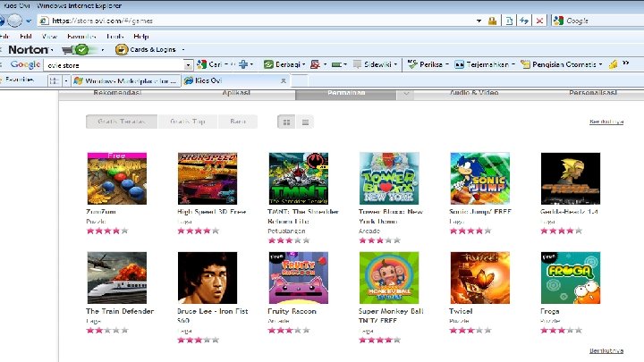
Task: Open the TMNT Shredder Reborn thumbnail
Action: click(x=299, y=179)
